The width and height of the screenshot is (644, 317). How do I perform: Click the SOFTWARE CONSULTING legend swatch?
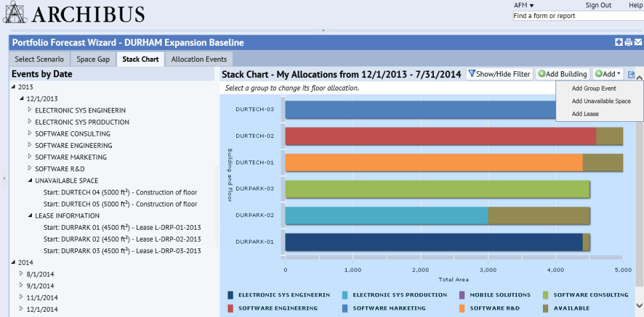coord(546,295)
